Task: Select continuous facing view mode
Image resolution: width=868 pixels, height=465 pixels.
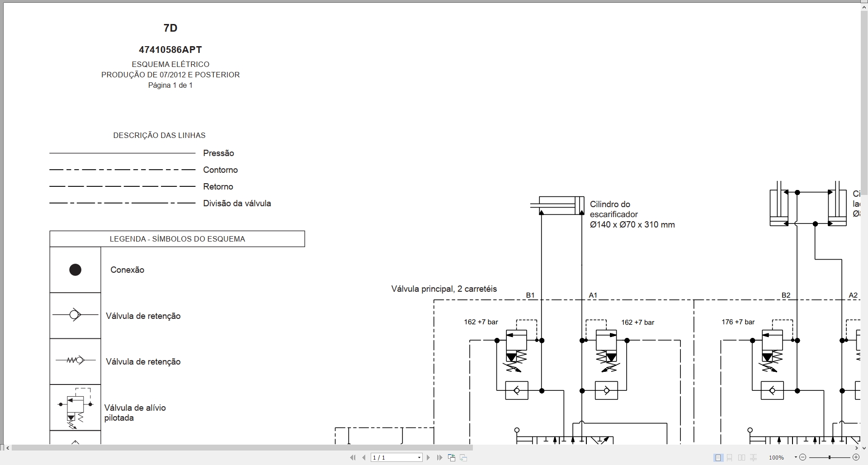Action: [x=753, y=458]
